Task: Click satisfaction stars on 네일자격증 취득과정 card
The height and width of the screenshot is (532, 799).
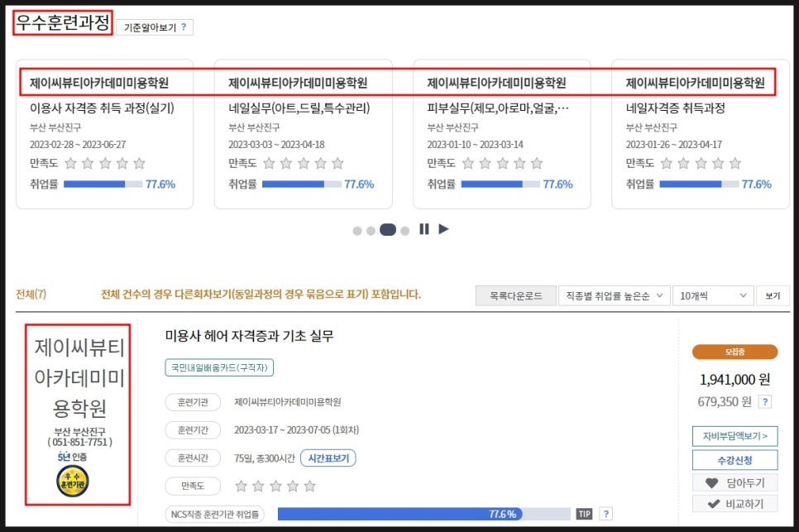Action: pos(701,164)
